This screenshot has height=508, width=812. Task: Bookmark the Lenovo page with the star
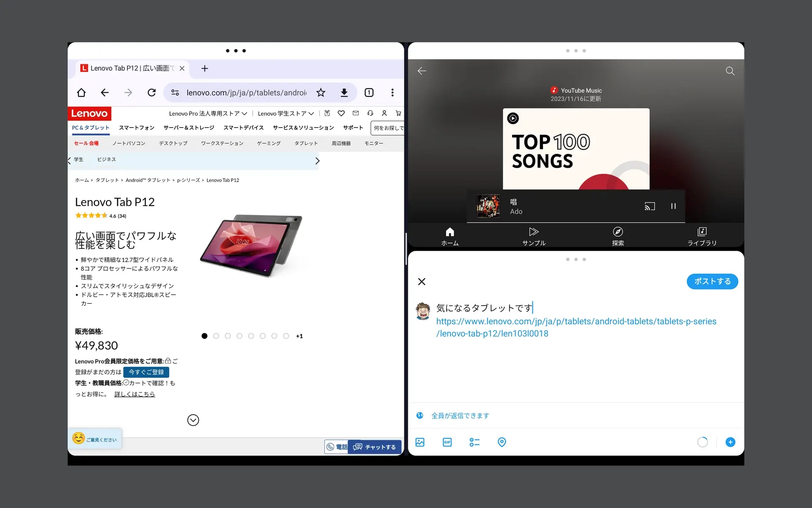coord(321,92)
